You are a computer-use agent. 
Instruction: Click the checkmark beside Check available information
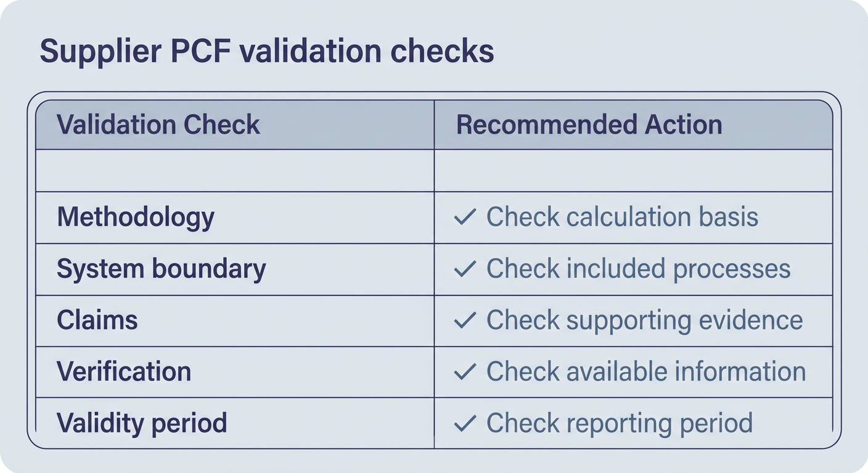click(465, 371)
